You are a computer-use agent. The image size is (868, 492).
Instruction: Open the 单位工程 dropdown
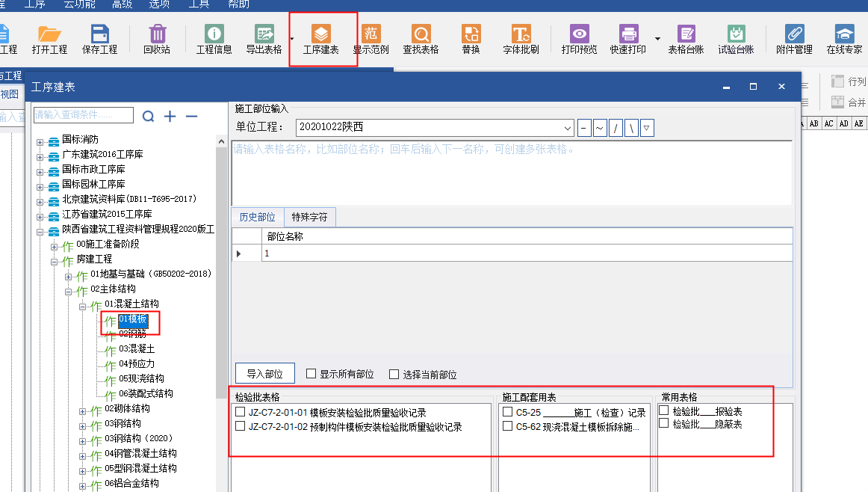click(x=568, y=128)
